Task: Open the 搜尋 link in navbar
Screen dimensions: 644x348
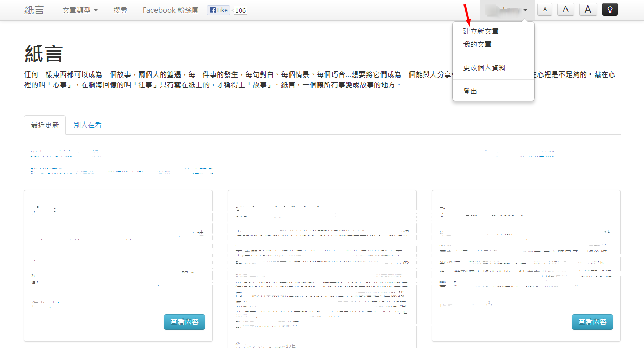Action: (120, 10)
